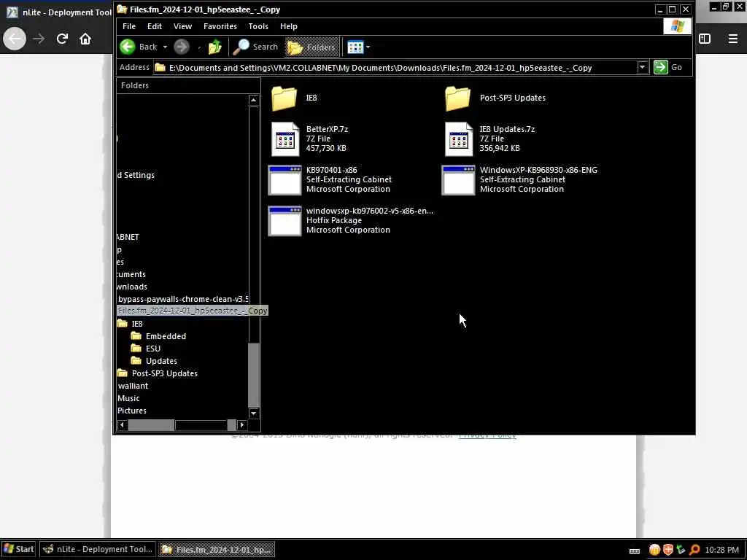Open the browser hamburger menu
The height and width of the screenshot is (560, 747).
tap(732, 39)
